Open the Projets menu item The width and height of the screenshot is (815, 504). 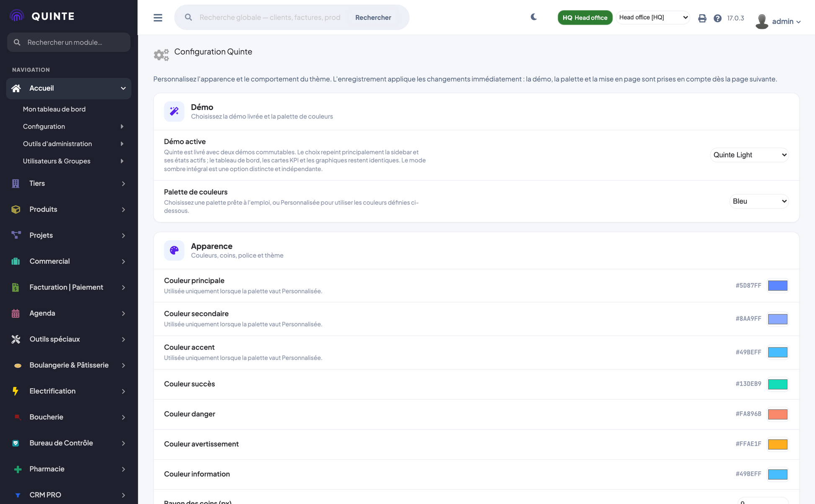[x=69, y=235]
